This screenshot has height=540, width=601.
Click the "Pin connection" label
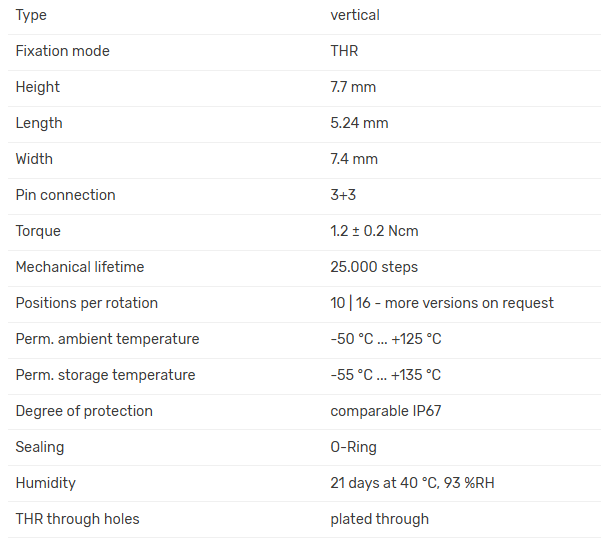pos(65,195)
